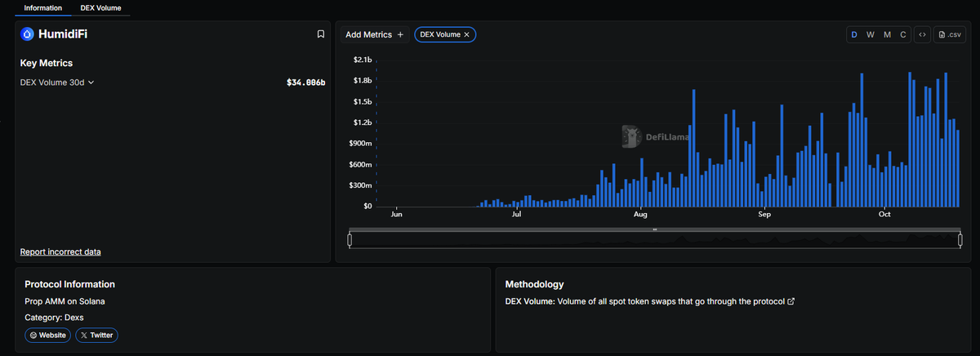Open the protocol Twitter link

[96, 335]
